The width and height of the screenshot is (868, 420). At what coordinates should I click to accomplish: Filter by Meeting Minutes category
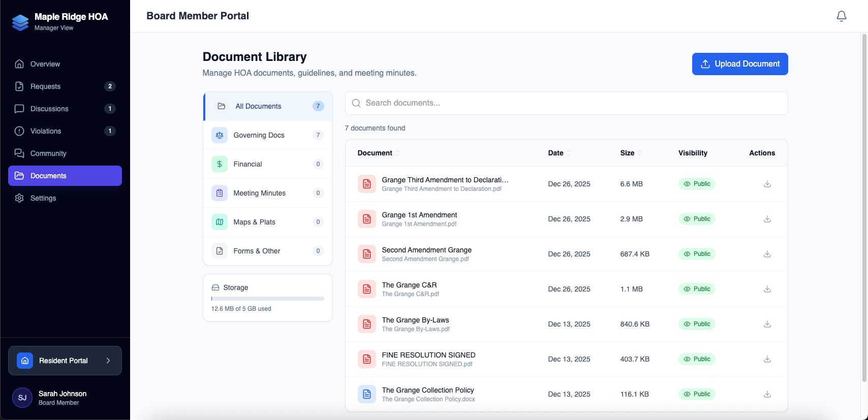tap(268, 193)
